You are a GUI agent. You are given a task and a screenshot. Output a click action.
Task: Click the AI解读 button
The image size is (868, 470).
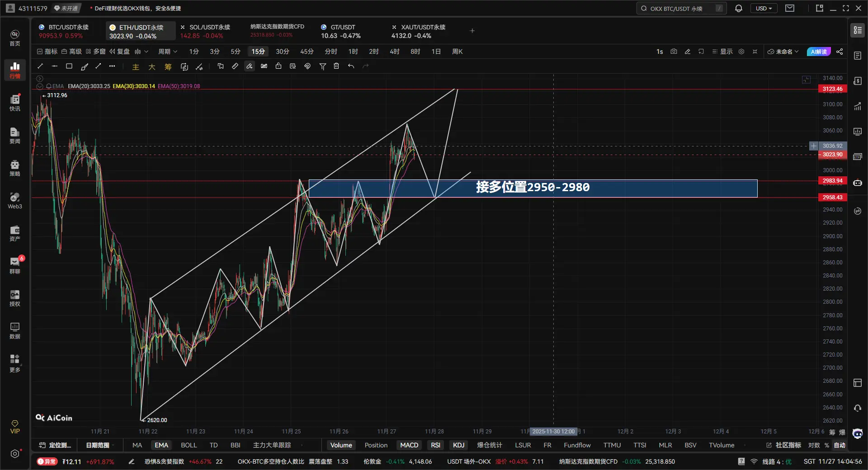(819, 52)
